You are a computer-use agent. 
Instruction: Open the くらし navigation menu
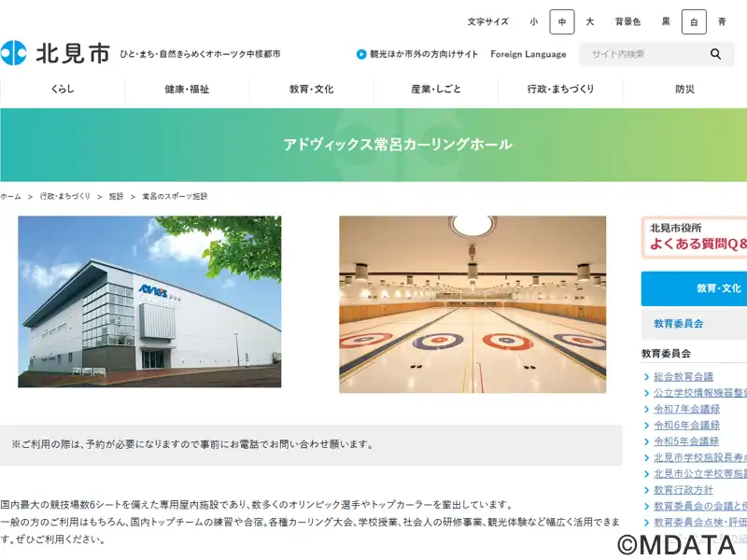point(63,89)
